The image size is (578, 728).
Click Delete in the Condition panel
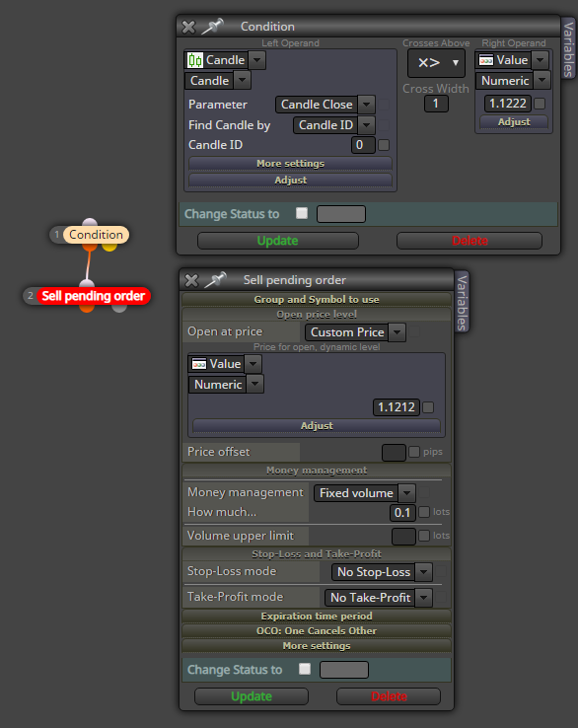(470, 241)
